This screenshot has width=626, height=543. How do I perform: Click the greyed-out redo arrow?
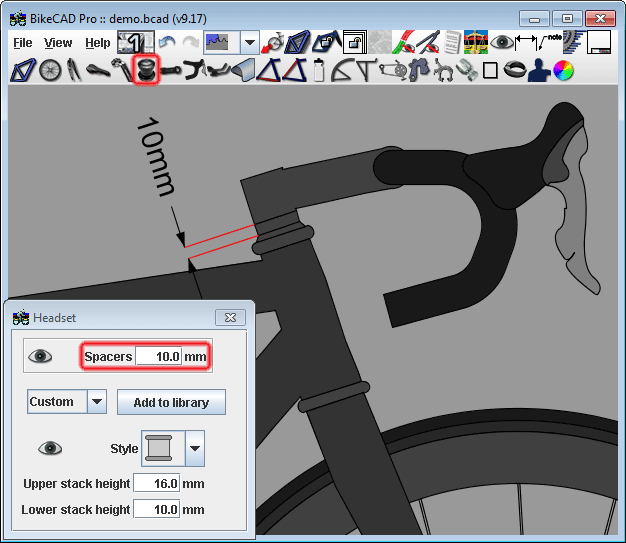(x=190, y=42)
